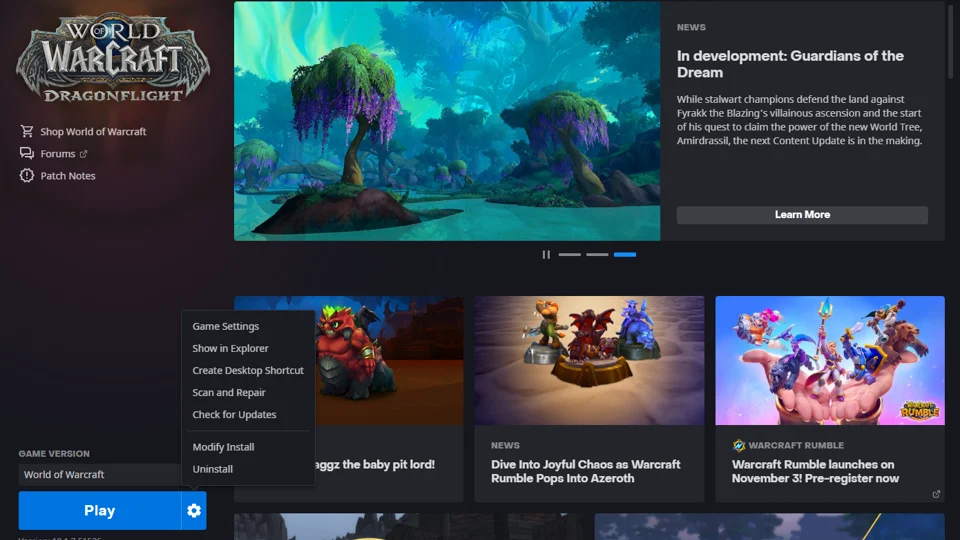Screen dimensions: 960x540
Task: Click the Warcraft Rumble logo icon on news card
Action: coord(738,445)
